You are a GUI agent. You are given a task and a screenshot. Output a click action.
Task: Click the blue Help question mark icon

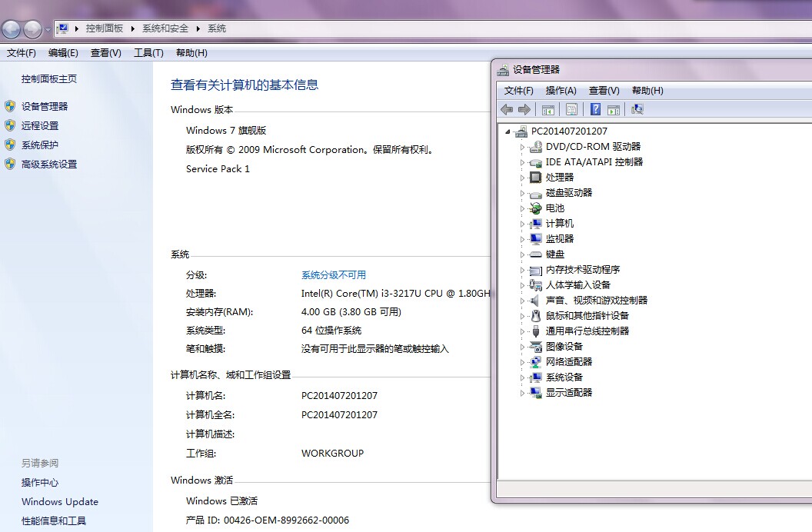[595, 109]
